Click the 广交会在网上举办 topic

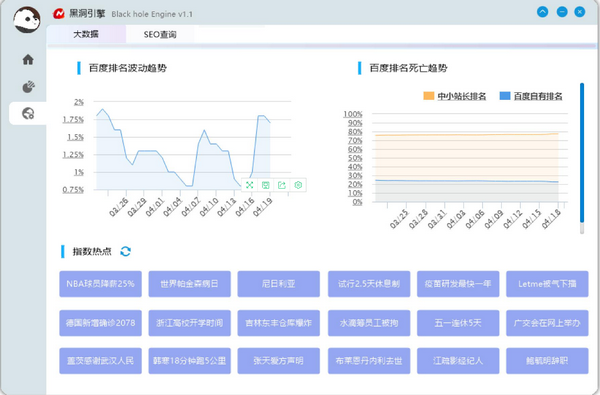pyautogui.click(x=547, y=323)
